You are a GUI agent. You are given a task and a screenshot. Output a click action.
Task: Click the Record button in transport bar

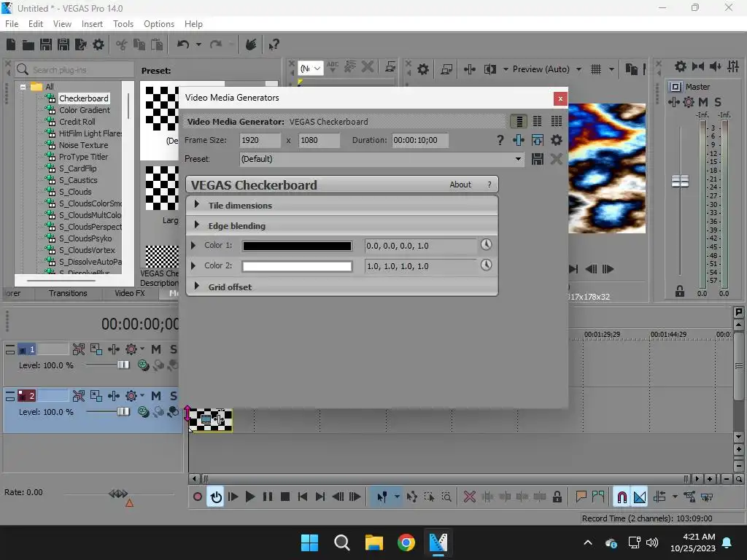[x=197, y=497]
